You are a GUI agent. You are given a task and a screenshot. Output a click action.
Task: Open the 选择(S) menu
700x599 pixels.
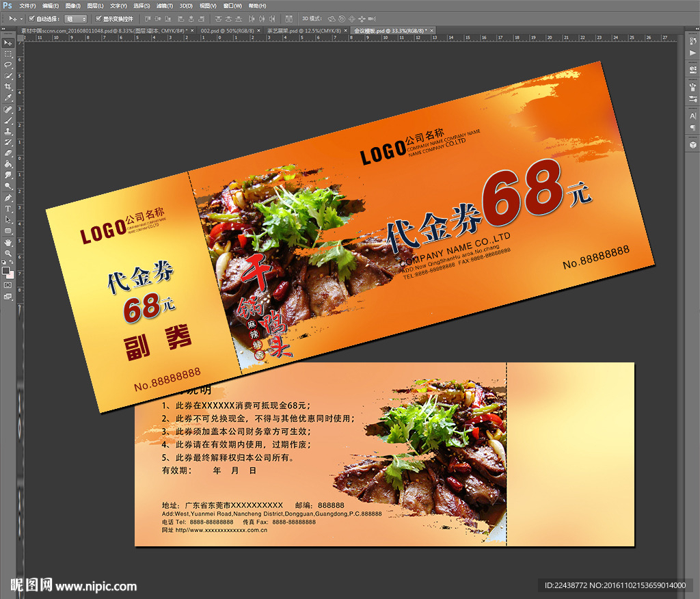142,5
